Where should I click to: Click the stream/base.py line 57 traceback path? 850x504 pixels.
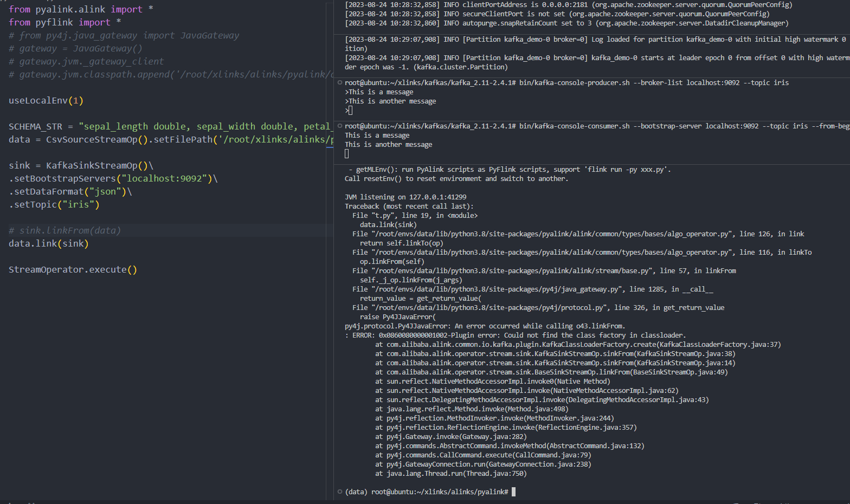544,271
